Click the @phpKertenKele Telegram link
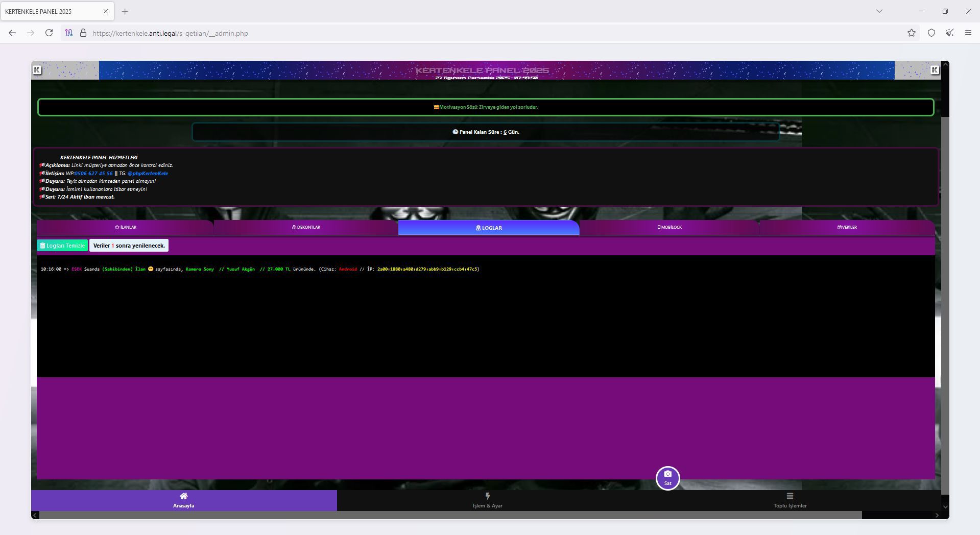 point(148,174)
